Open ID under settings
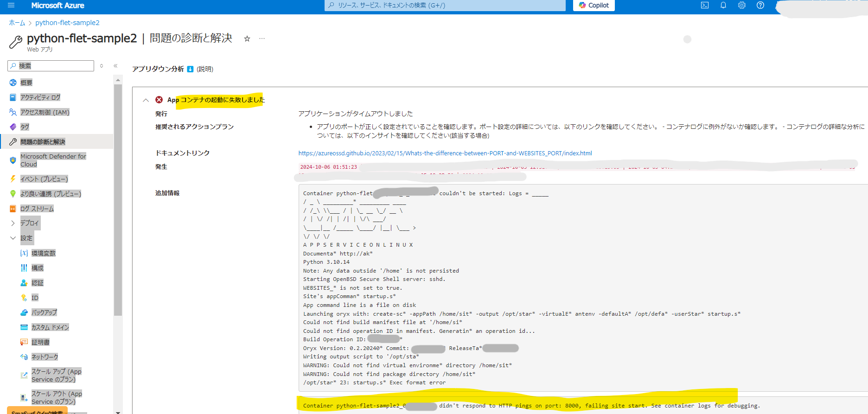Screen dimensions: 868x414 pos(35,298)
